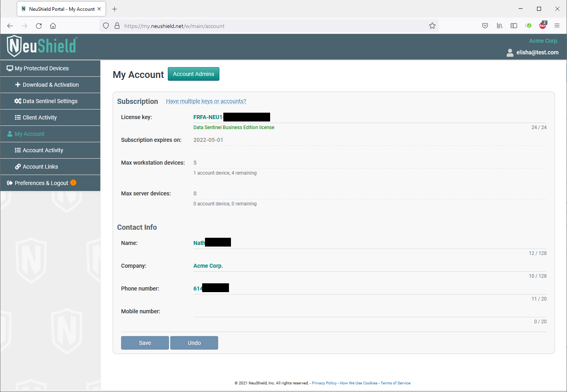This screenshot has width=567, height=392.
Task: Click the Company field 'Acme Corp.'
Action: pos(370,266)
